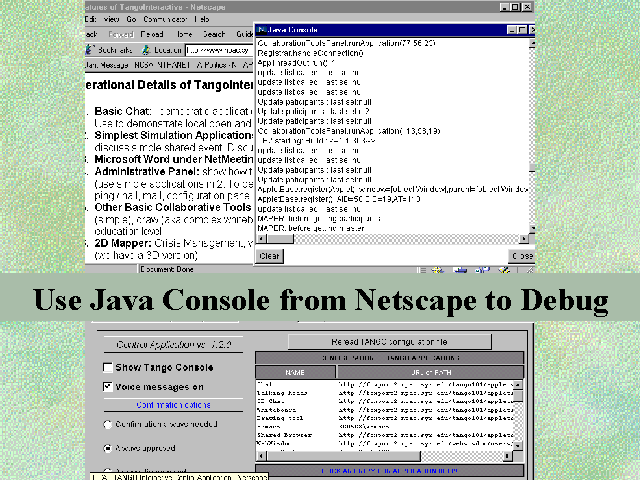
Task: Select the 'Always approved' radio button
Action: coord(107,449)
